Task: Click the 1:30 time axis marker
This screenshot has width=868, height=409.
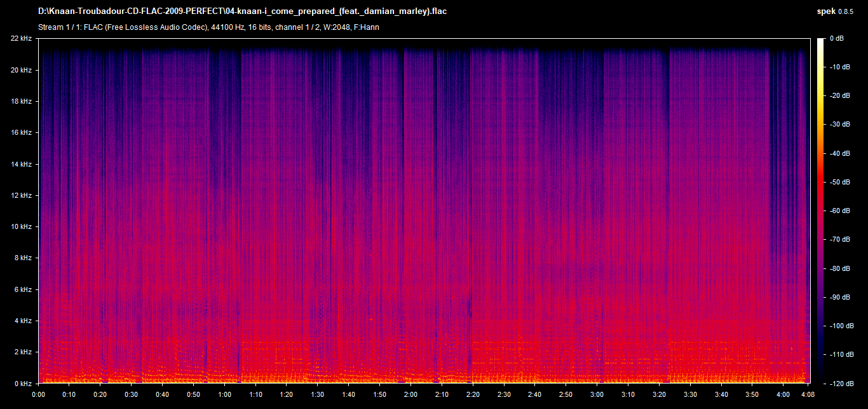Action: (x=318, y=394)
